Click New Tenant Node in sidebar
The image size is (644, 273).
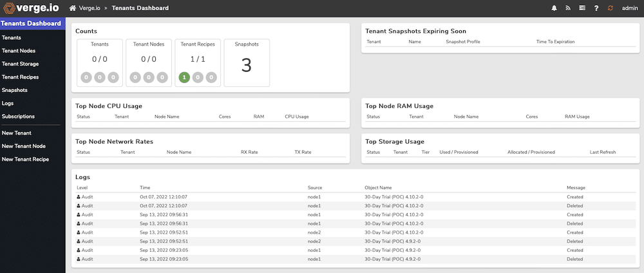pyautogui.click(x=23, y=146)
